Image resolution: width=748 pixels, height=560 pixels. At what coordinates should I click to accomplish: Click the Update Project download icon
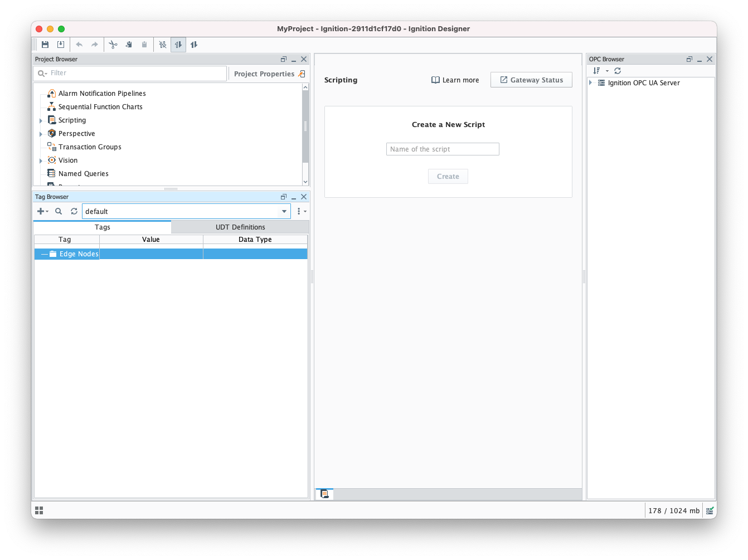click(x=61, y=45)
